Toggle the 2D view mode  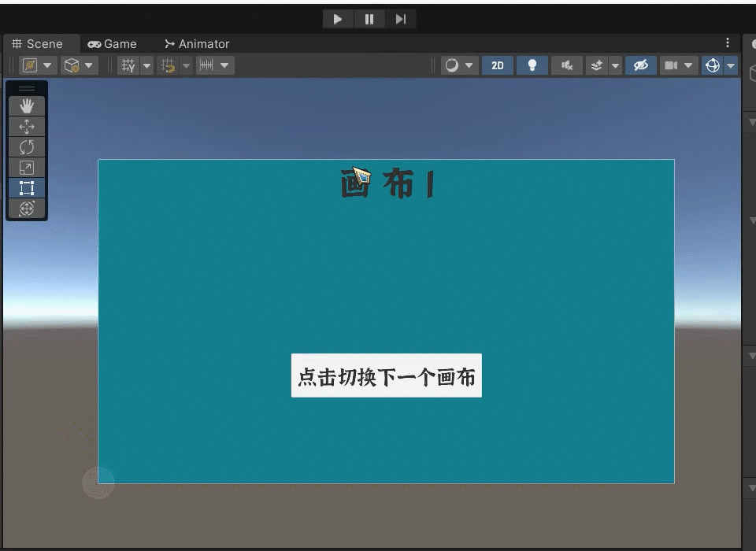498,65
